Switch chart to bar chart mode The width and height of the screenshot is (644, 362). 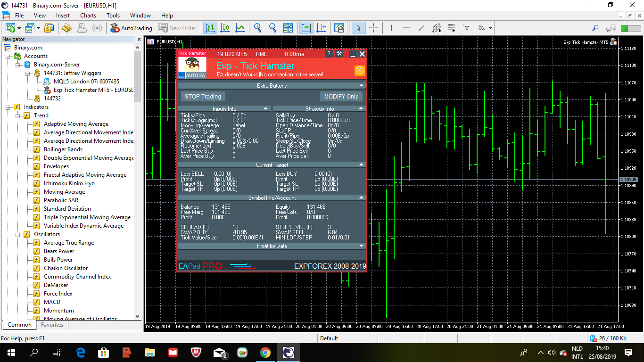click(210, 28)
